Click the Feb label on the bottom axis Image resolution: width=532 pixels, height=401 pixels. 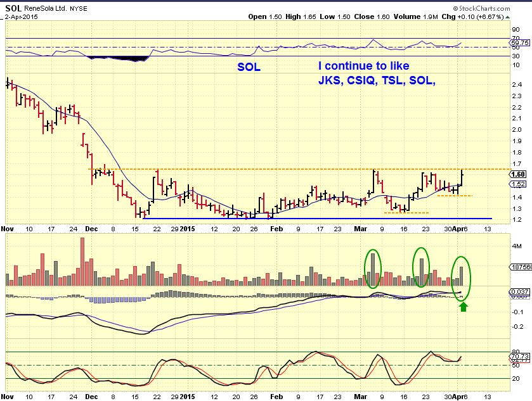pos(276,397)
